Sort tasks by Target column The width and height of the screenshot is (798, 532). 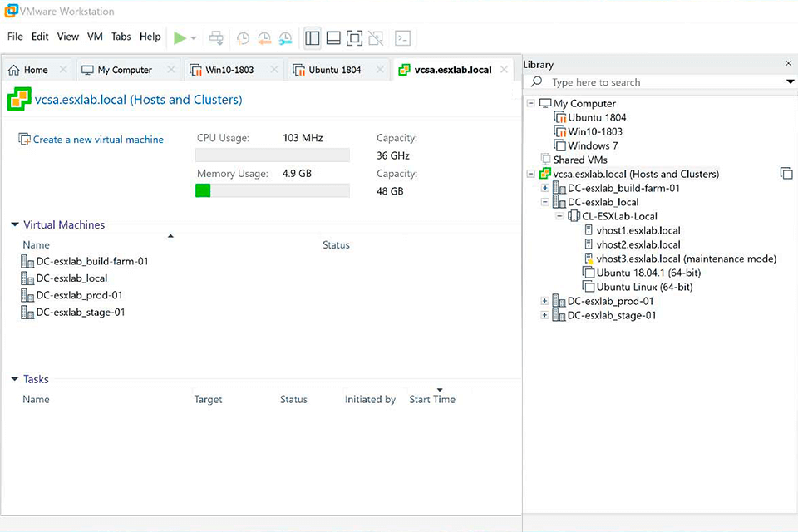click(208, 399)
